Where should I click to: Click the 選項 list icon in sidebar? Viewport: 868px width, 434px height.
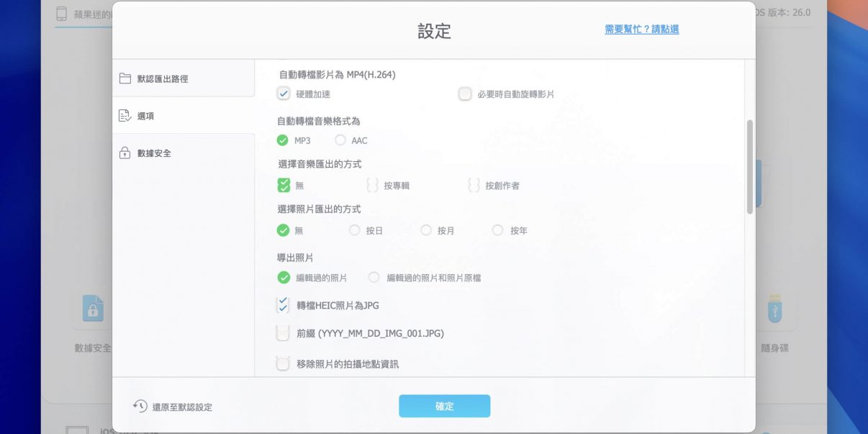pos(125,116)
